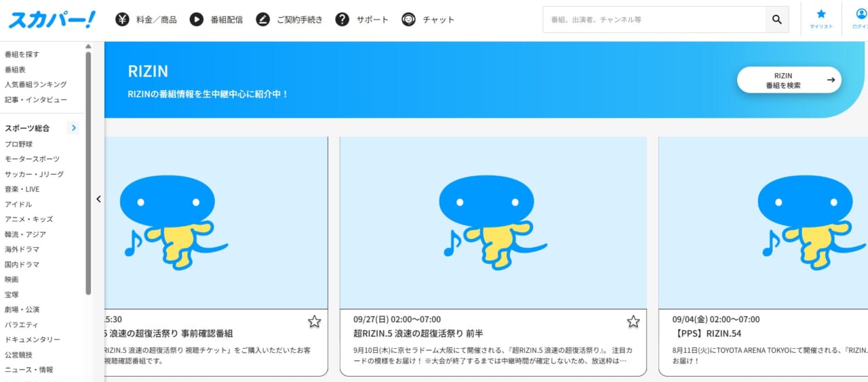868x382 pixels.
Task: Click the スカパー! logo
Action: tap(52, 20)
